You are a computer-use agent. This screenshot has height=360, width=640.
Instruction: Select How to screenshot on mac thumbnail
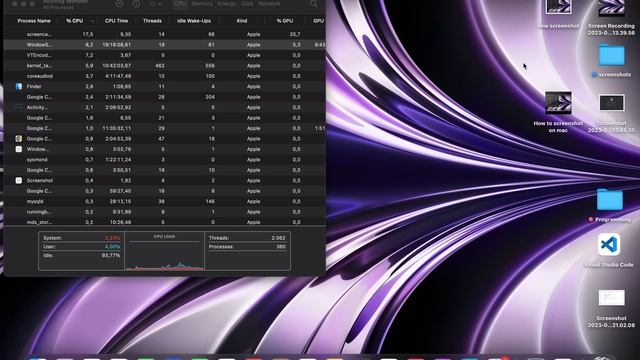pos(558,103)
